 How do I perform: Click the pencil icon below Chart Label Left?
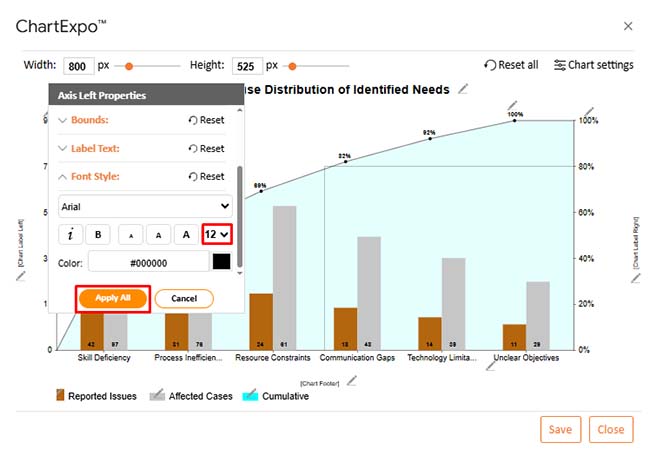click(19, 271)
